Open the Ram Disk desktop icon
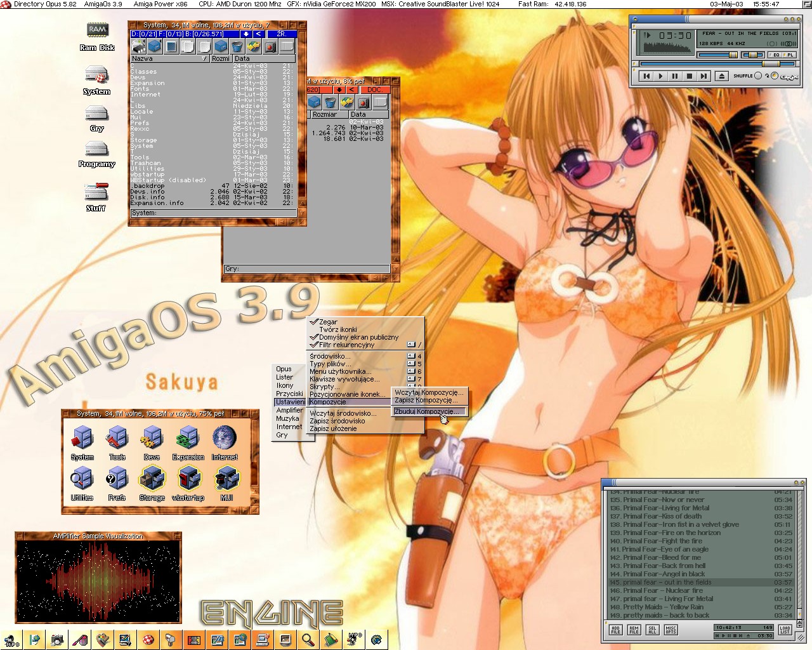This screenshot has width=812, height=650. point(97,36)
